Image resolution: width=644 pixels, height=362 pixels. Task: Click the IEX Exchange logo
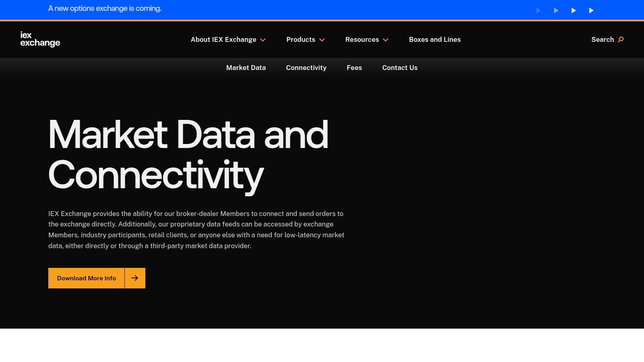point(40,39)
